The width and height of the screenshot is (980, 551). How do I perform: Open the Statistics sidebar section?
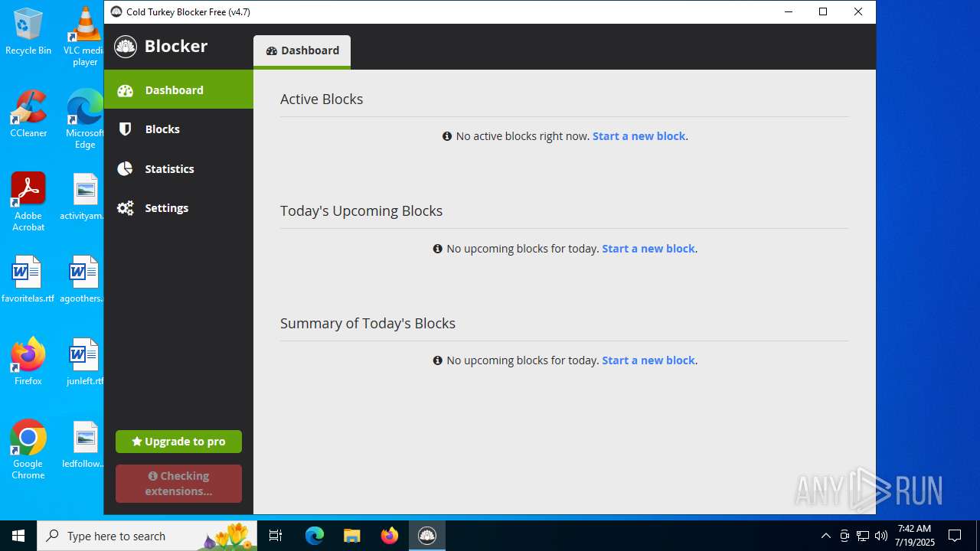[178, 168]
